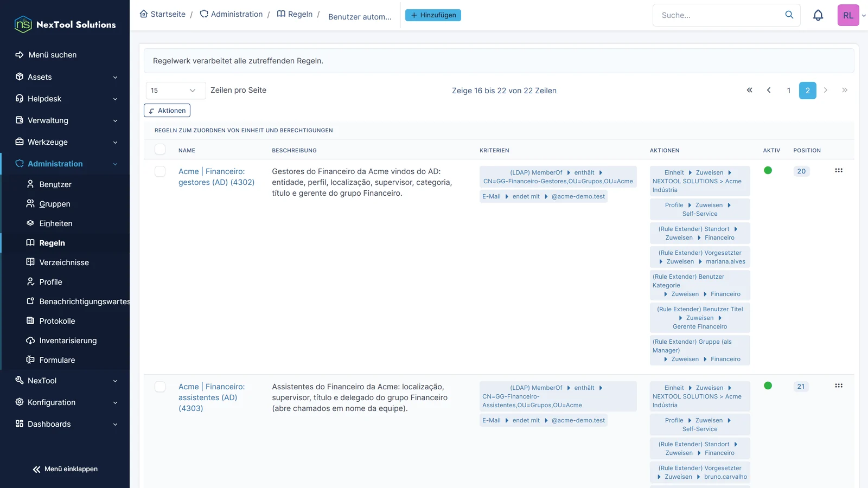This screenshot has height=488, width=868.
Task: Open row options for position 20
Action: (839, 170)
